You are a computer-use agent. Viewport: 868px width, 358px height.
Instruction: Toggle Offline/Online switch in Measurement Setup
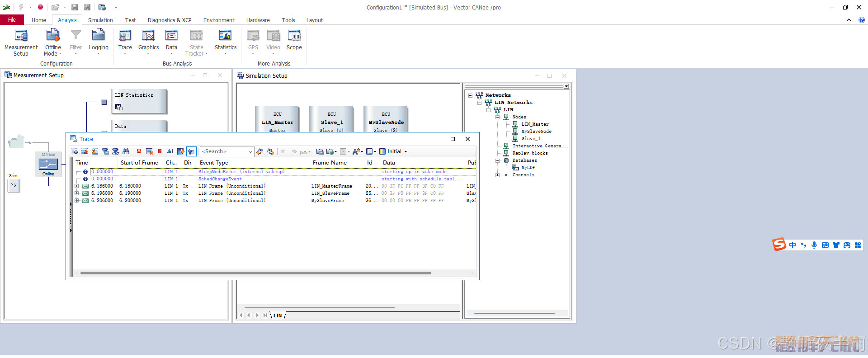pos(48,165)
